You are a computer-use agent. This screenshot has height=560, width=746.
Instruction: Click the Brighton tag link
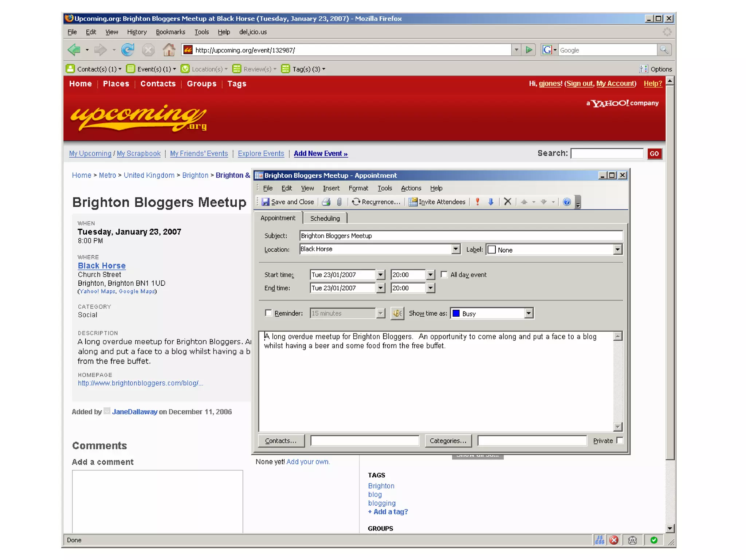[x=381, y=486]
